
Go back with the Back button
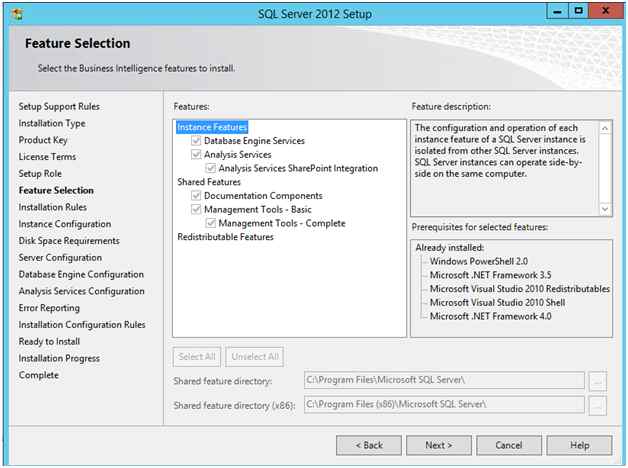click(x=369, y=445)
